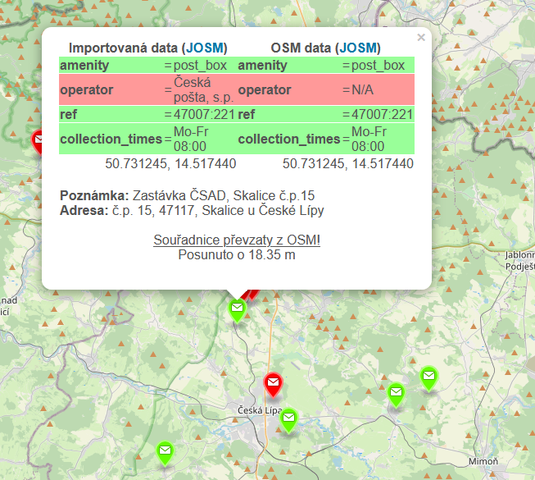The width and height of the screenshot is (535, 480).
Task: Click the 'Souřadnice převzaty z OSM!' text
Action: pyautogui.click(x=236, y=240)
